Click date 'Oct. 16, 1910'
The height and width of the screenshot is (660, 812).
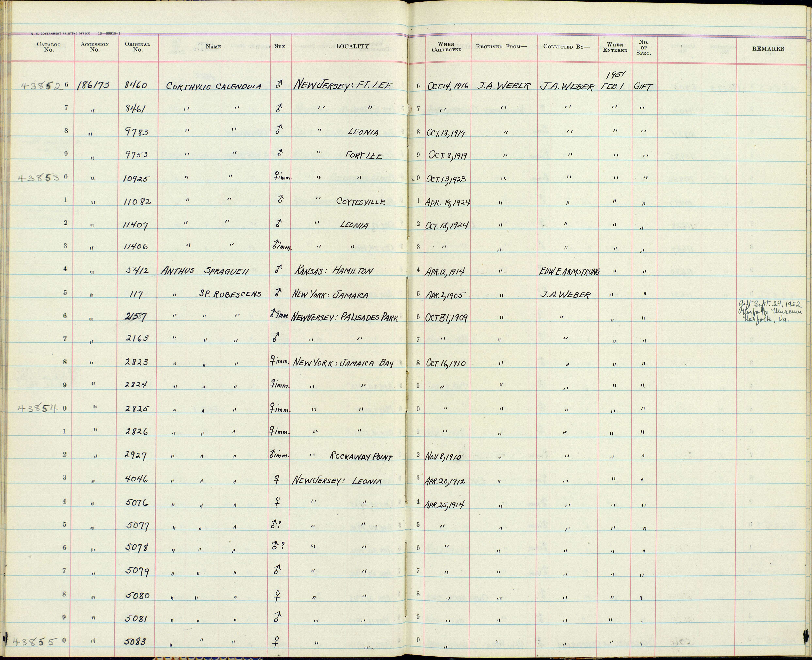point(446,363)
